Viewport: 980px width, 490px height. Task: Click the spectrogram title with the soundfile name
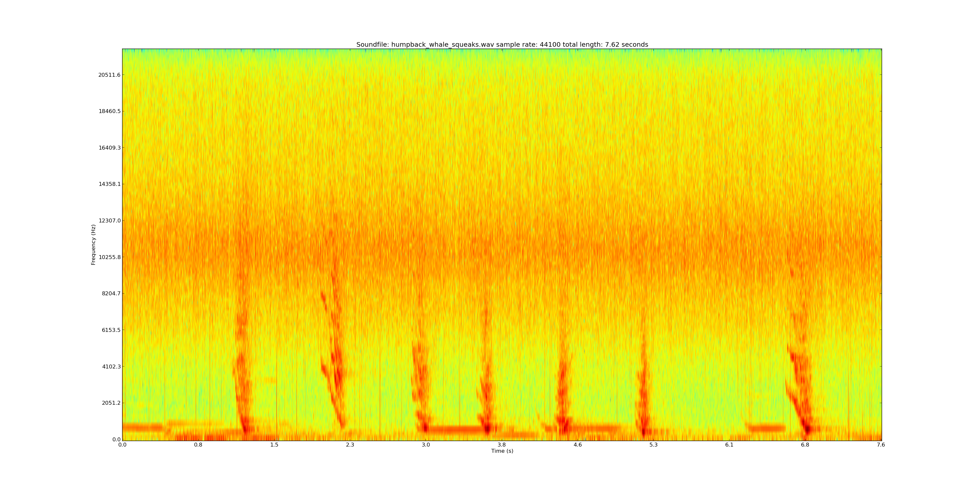point(502,44)
